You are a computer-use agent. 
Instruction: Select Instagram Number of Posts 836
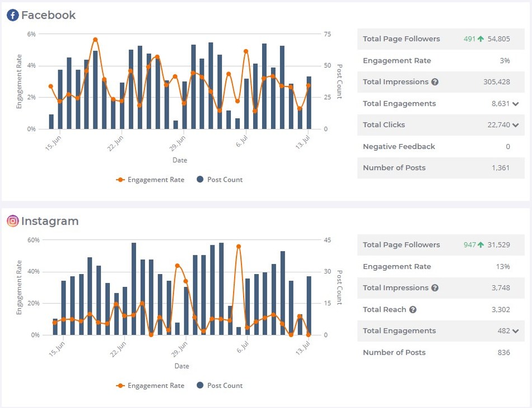[x=504, y=353]
